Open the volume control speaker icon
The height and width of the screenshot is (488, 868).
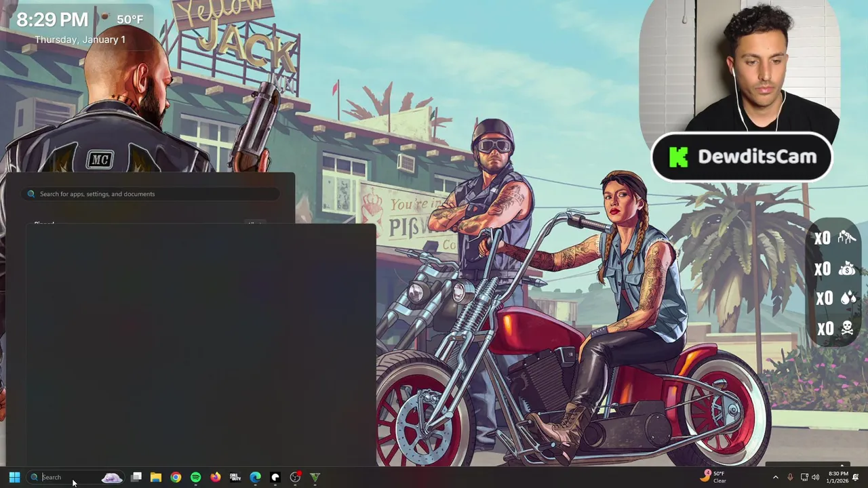tap(815, 477)
